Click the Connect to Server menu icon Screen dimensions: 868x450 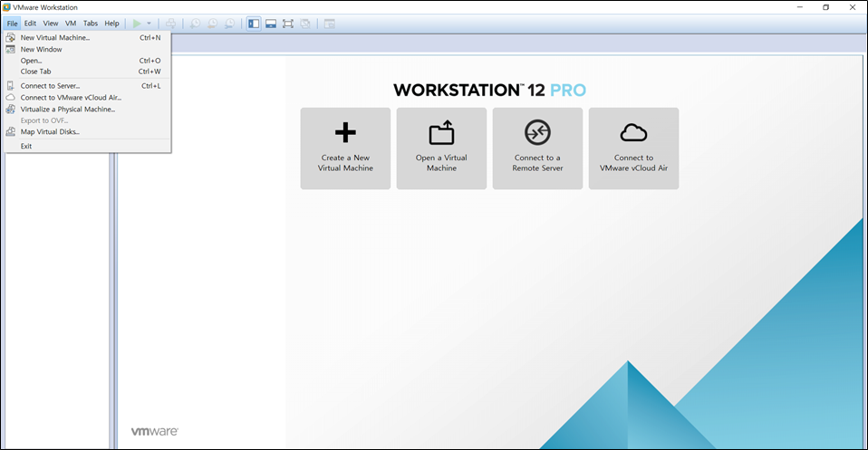pyautogui.click(x=11, y=86)
